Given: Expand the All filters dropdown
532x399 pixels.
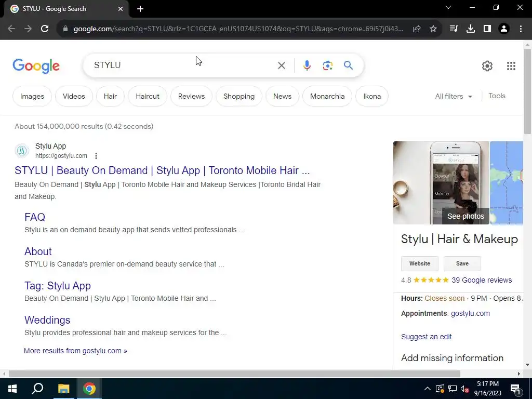Looking at the screenshot, I should (454, 96).
